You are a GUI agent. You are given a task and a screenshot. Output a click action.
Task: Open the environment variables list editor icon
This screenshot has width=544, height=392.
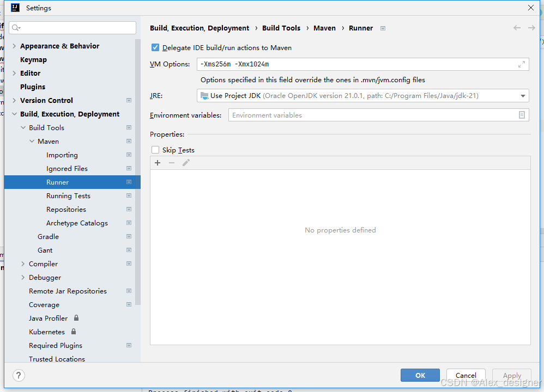pos(522,115)
